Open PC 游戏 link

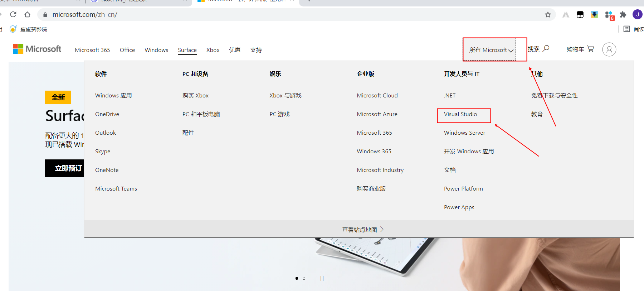[279, 114]
